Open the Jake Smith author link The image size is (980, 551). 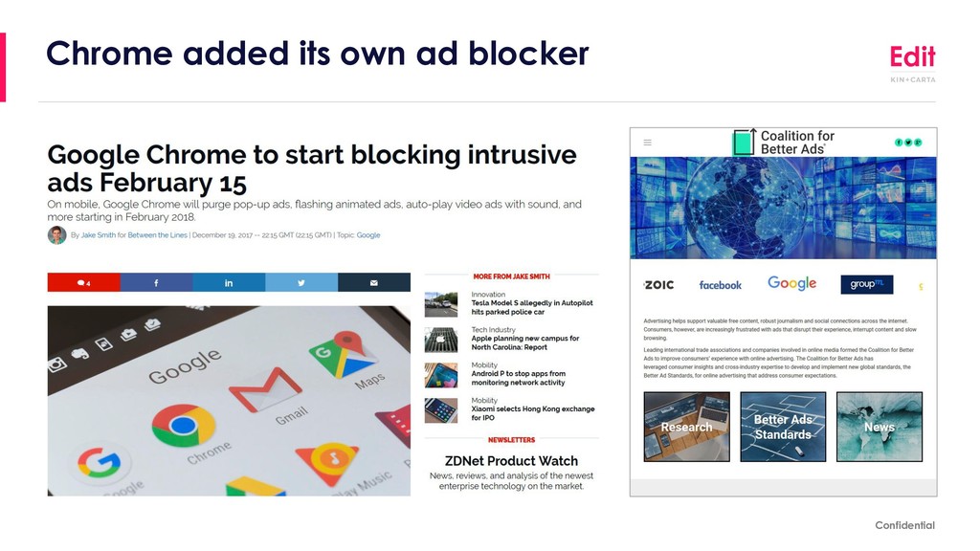(x=99, y=235)
